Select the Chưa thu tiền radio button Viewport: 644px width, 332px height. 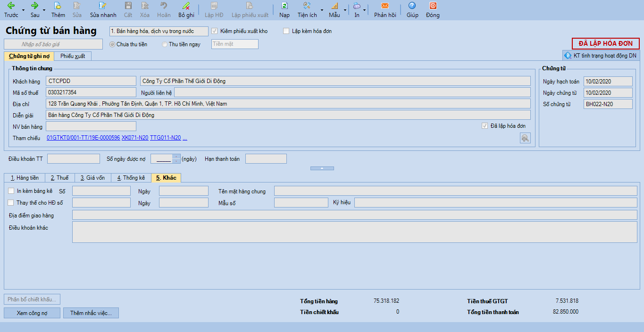(x=112, y=44)
